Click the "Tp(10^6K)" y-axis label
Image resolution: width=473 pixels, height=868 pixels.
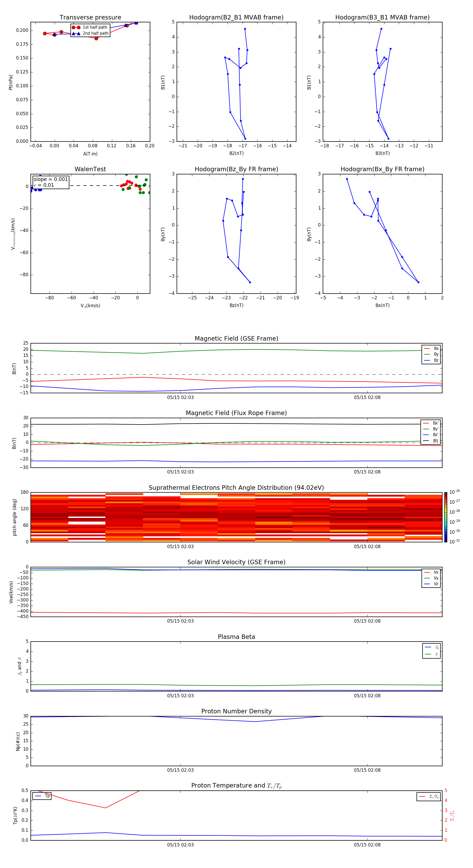[x=15, y=816]
